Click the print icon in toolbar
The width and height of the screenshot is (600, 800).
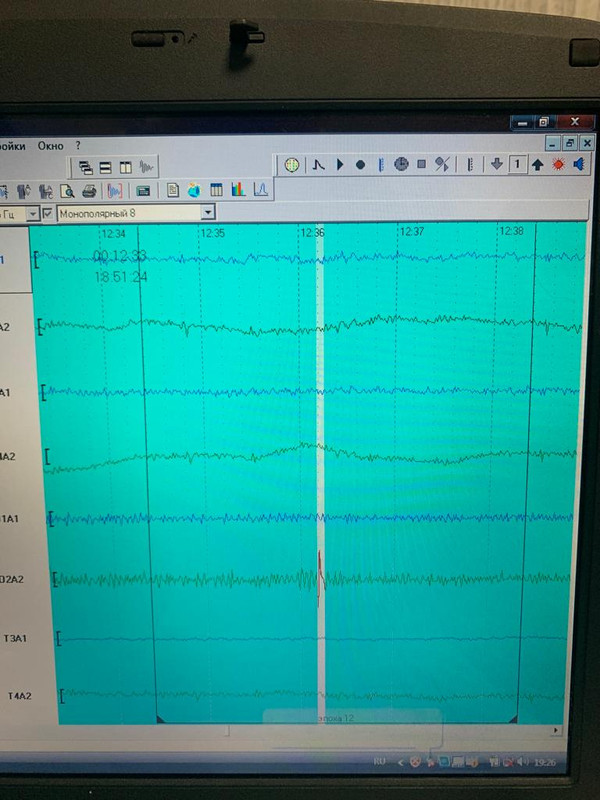coord(89,191)
